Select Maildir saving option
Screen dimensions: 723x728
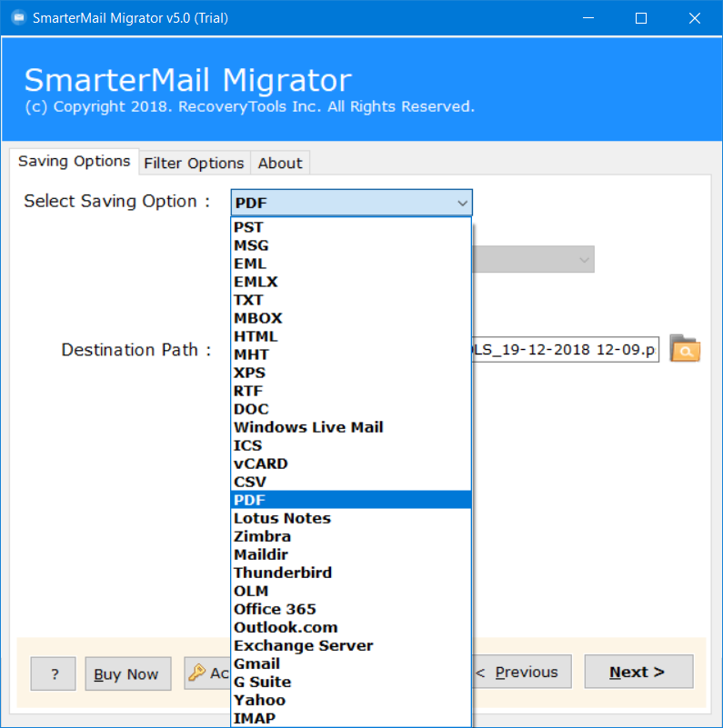point(351,554)
